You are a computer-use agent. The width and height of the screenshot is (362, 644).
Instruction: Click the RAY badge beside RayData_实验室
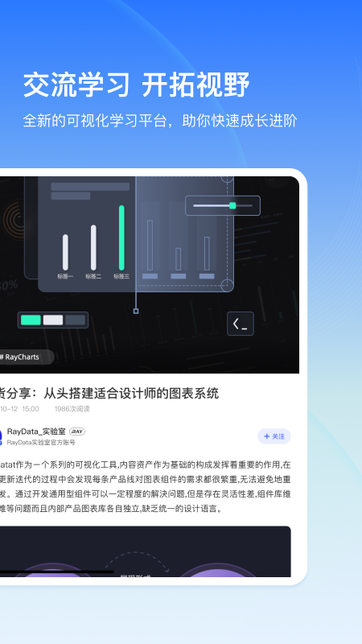tap(77, 431)
